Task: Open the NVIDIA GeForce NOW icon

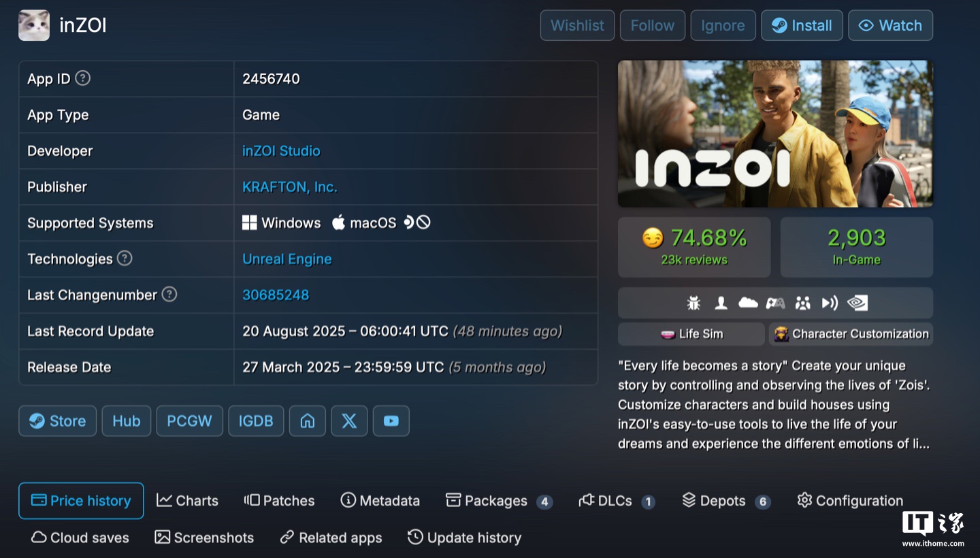Action: click(856, 303)
